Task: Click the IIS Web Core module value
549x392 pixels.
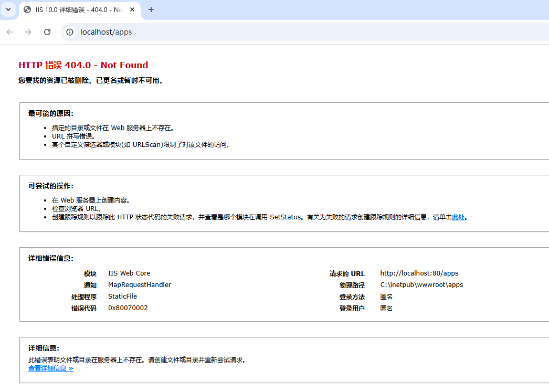Action: [129, 273]
